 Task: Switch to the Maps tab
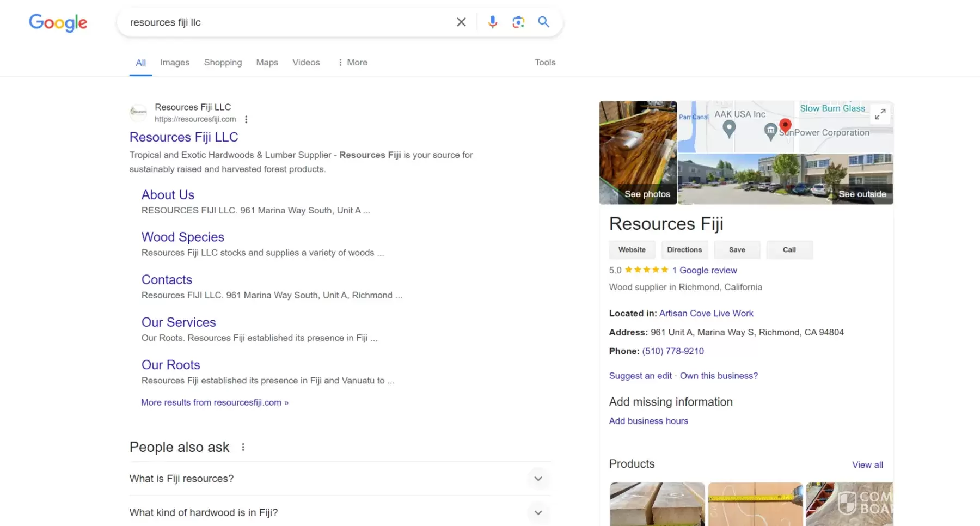click(x=267, y=63)
